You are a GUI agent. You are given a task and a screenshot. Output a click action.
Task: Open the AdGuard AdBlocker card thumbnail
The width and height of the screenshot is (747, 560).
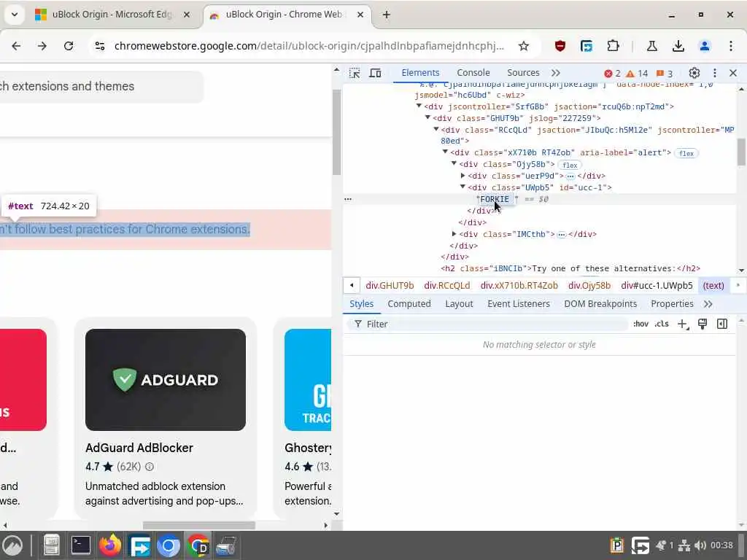166,379
